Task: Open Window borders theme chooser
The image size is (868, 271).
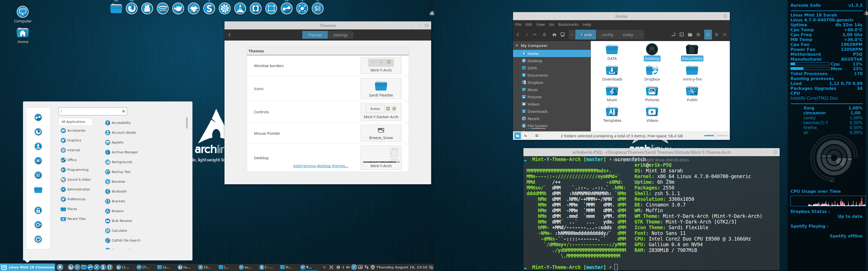Action: (x=381, y=66)
